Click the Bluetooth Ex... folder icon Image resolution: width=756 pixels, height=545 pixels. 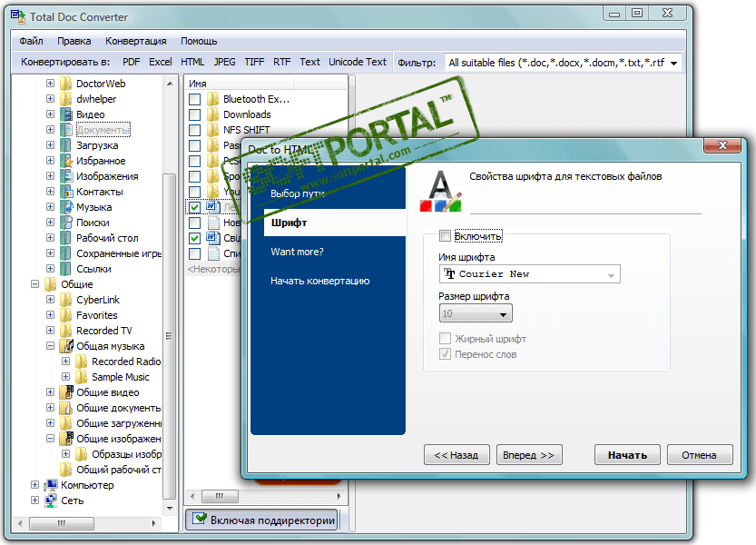(x=212, y=99)
